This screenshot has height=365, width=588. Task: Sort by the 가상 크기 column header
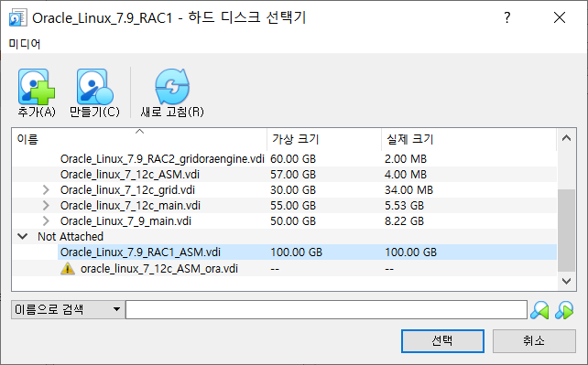[x=324, y=139]
